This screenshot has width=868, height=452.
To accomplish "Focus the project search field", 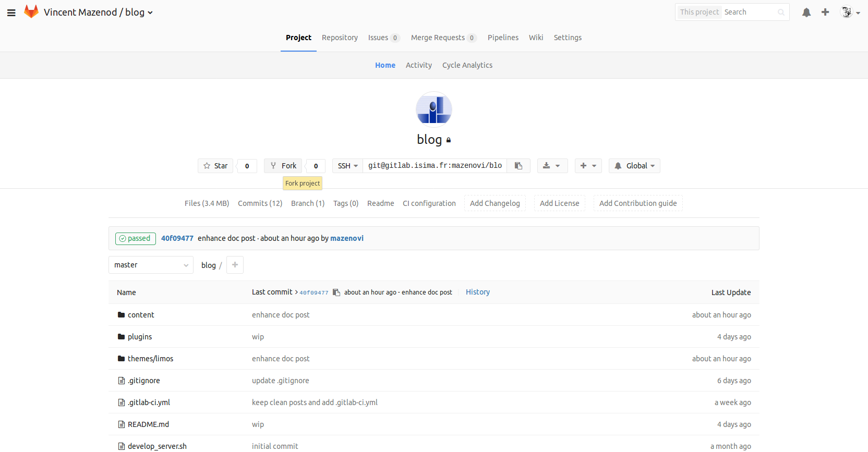I will 749,12.
